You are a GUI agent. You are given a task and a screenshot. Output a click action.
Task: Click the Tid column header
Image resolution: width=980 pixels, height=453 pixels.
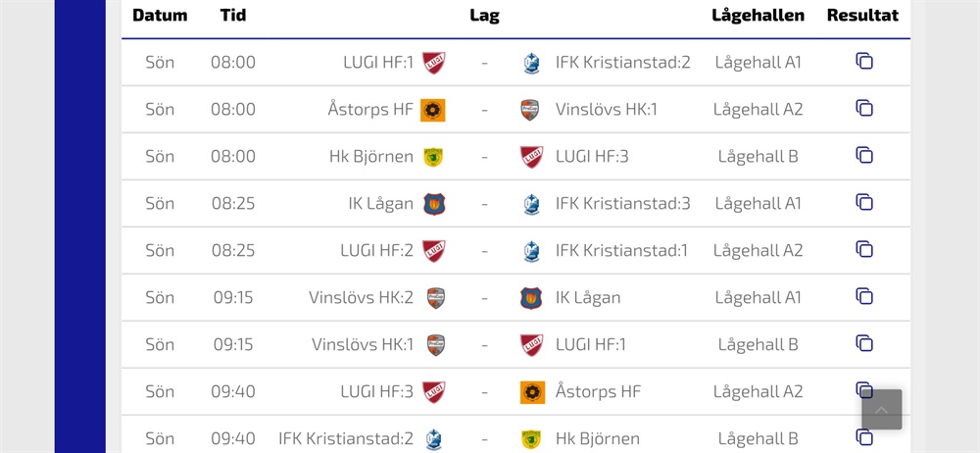click(233, 16)
